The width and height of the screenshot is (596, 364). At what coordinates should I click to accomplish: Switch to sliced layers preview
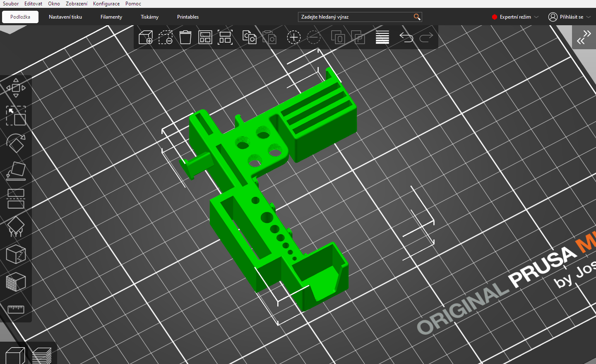point(41,356)
